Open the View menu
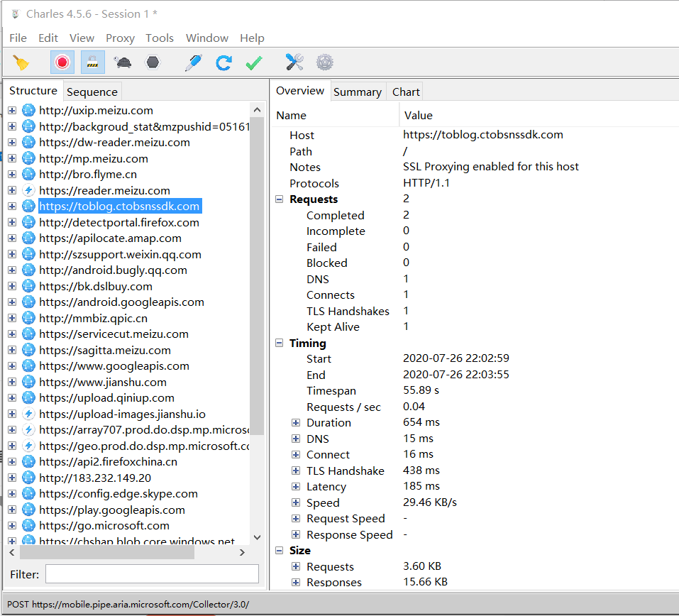 [x=82, y=38]
